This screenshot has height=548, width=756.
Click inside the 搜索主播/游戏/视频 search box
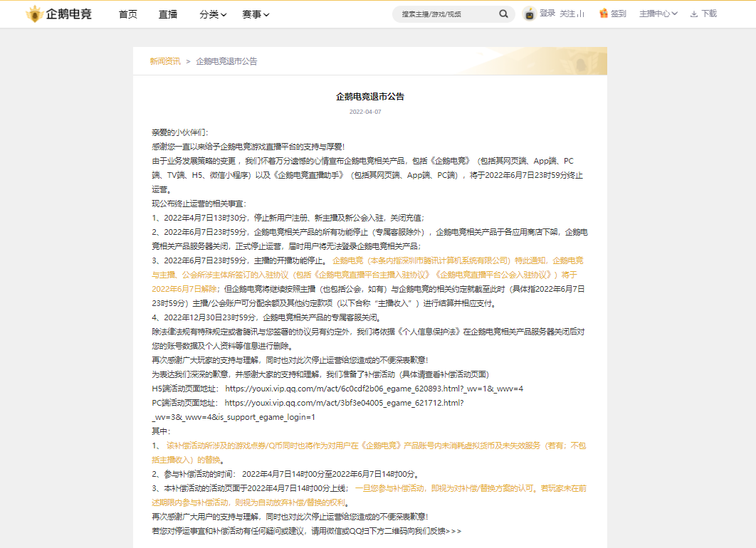pyautogui.click(x=441, y=14)
